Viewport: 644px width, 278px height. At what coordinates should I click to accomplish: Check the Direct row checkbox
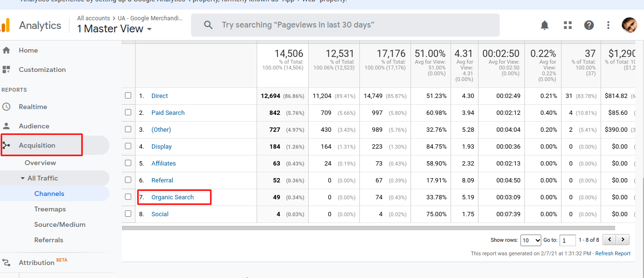pos(128,96)
